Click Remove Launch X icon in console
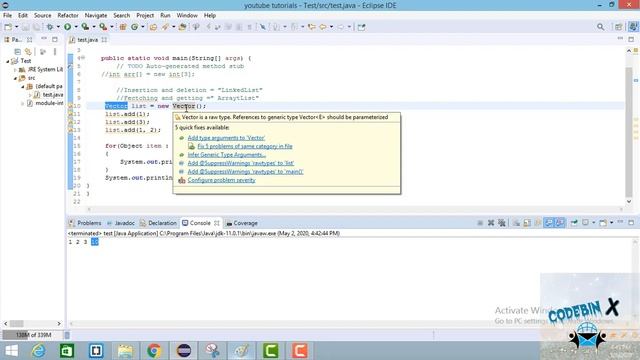The image size is (640, 360). tap(491, 223)
